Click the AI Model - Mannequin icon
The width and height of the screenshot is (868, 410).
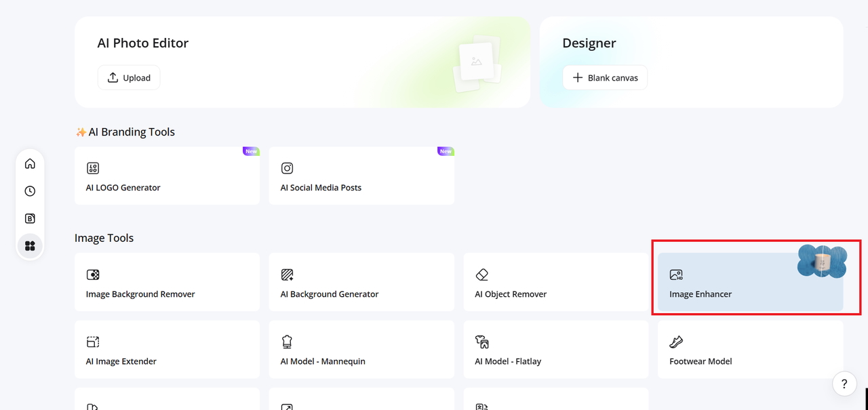click(x=287, y=342)
